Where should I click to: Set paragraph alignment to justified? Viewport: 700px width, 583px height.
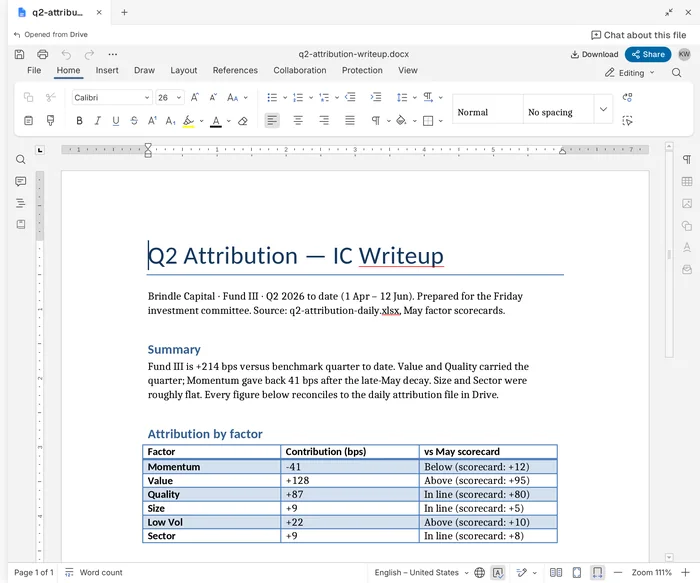pyautogui.click(x=350, y=121)
